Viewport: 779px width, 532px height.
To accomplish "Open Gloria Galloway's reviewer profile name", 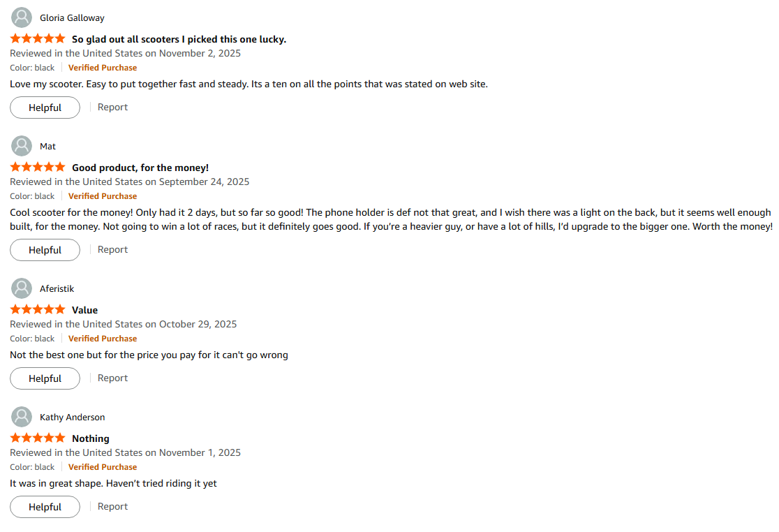I will click(72, 17).
